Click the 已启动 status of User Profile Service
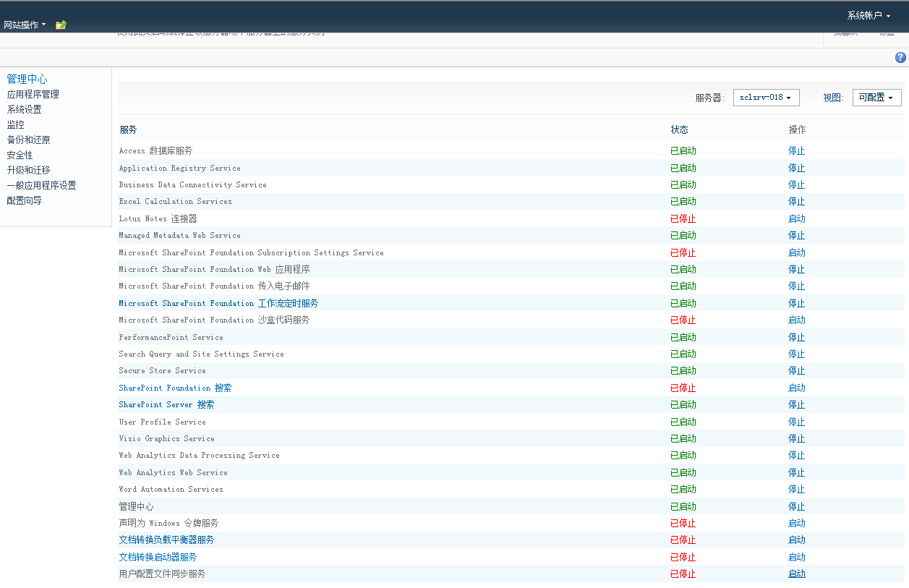909x588 pixels. 683,422
